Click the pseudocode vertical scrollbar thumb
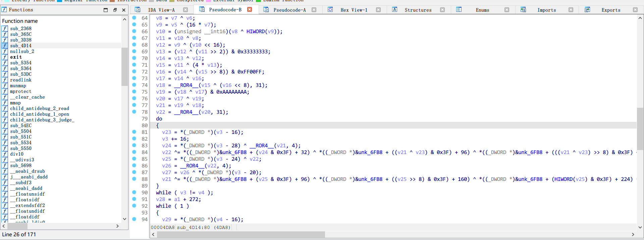Image resolution: width=644 pixels, height=240 pixels. (640, 129)
